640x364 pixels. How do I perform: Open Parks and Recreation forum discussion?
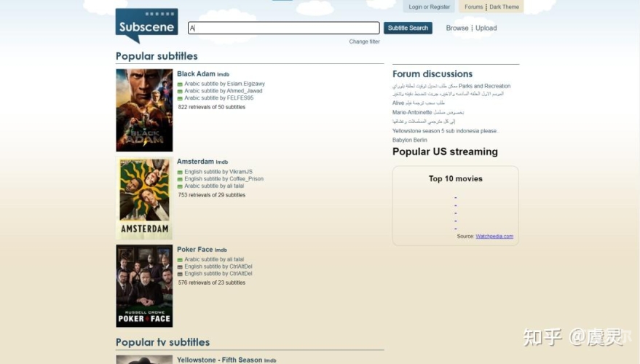click(451, 90)
